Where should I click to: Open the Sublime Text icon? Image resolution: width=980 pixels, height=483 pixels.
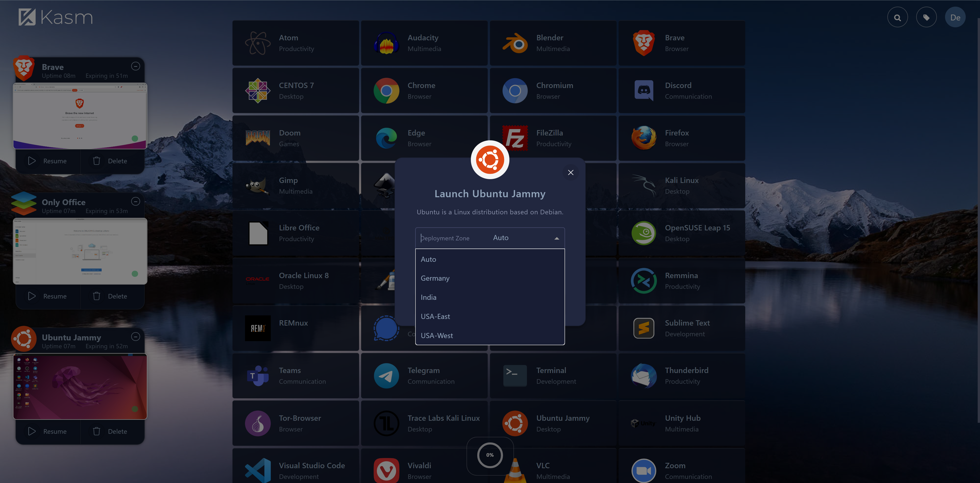[x=644, y=328]
